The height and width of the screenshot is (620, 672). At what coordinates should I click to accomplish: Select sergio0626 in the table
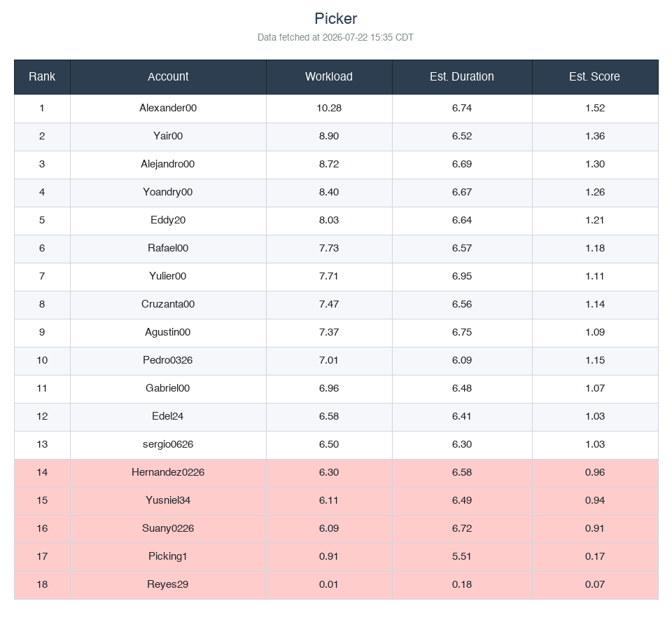[168, 444]
